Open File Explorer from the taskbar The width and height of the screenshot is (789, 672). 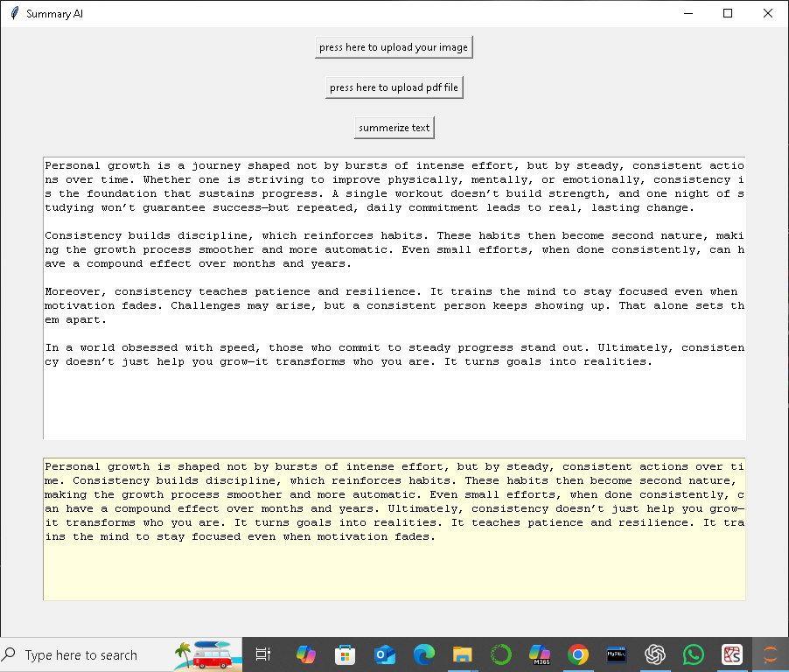463,654
